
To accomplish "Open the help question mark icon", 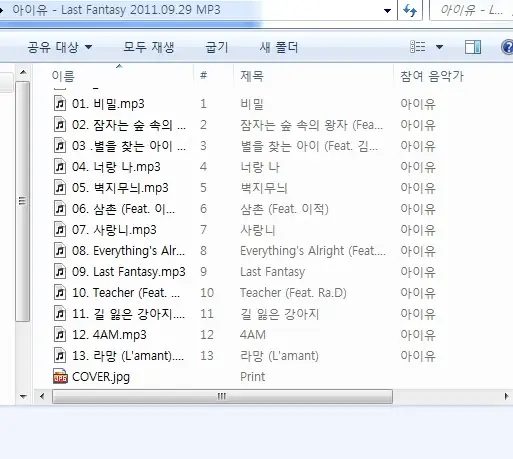I will tap(507, 47).
